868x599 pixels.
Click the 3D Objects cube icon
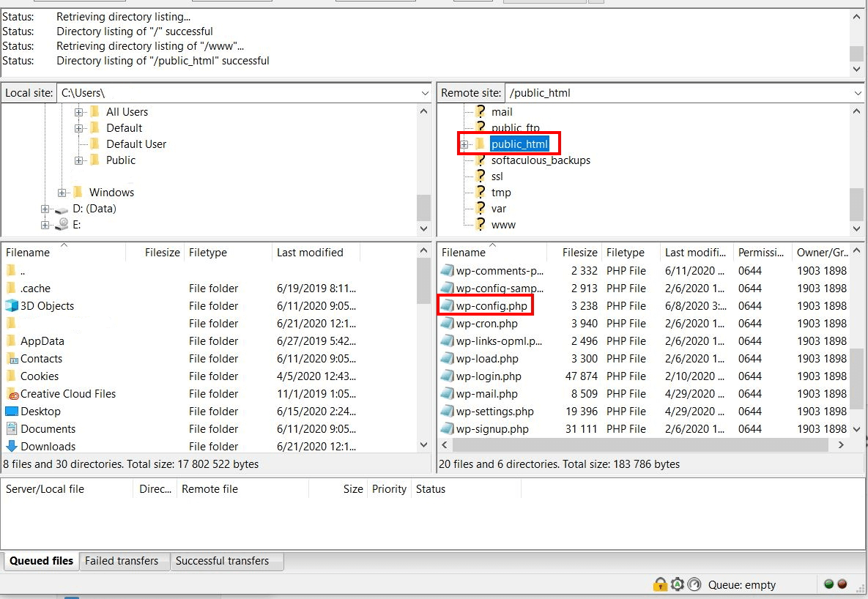click(x=12, y=305)
